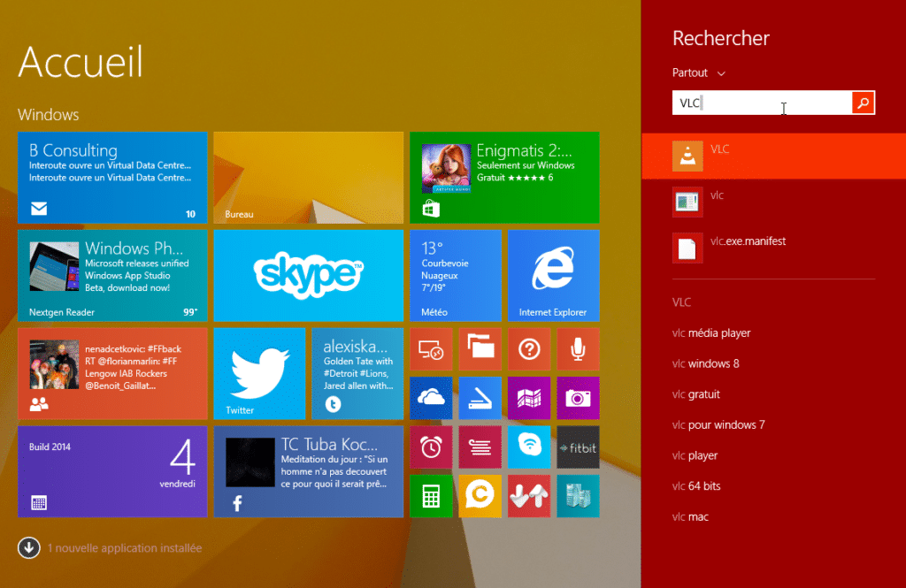This screenshot has width=906, height=588.
Task: Open the Scan tile
Action: [480, 398]
